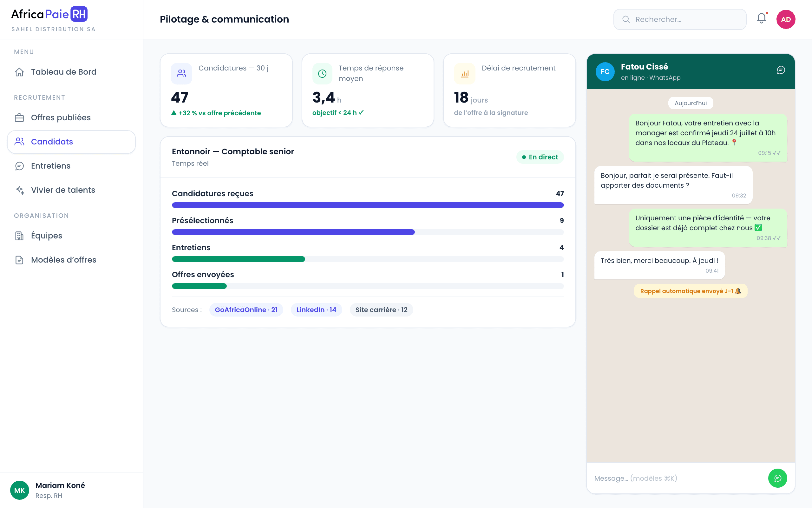
Task: Click the Offres envoyées progress bar
Action: tap(368, 286)
